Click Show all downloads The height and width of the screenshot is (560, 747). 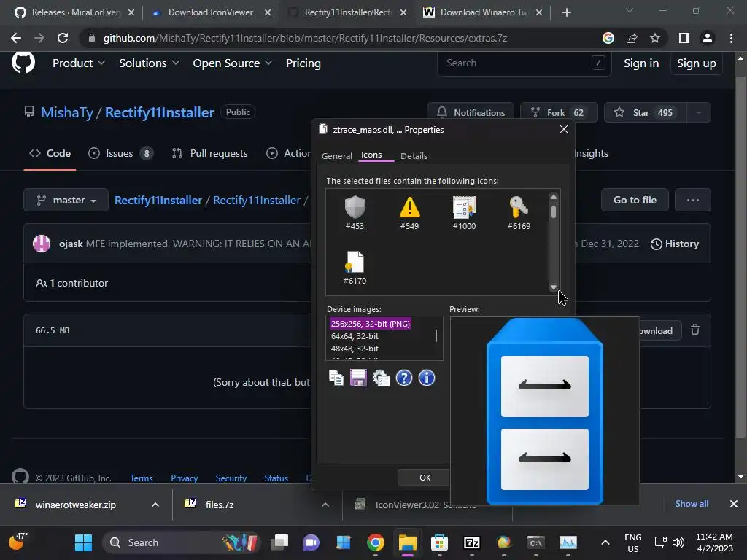692,504
